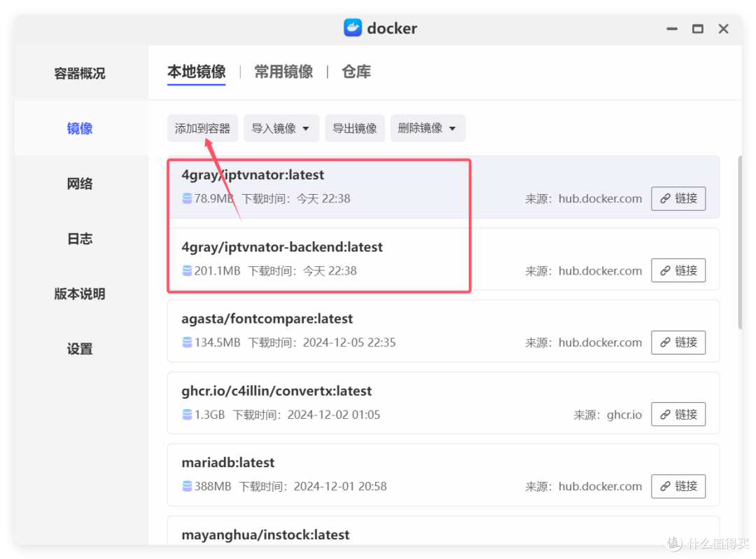Switch to the 仓库 tab

tap(356, 71)
